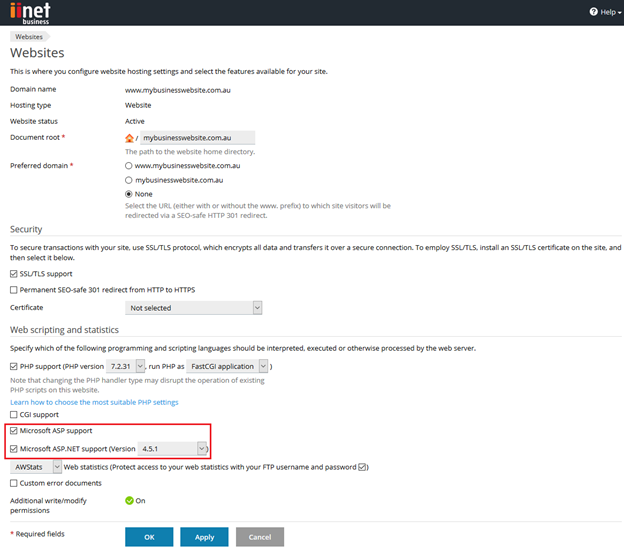Enable CGI support checkbox

14,415
